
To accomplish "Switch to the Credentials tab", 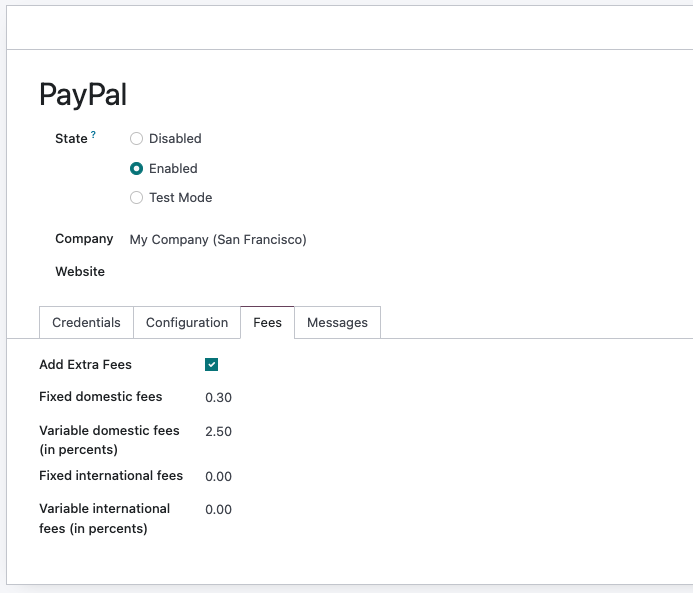I will [x=86, y=323].
